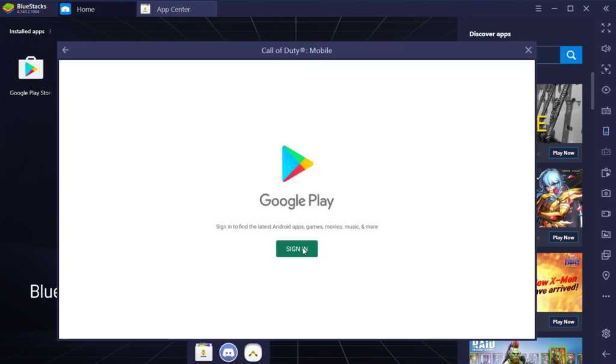616x364 pixels.
Task: Click the Discover apps search field
Action: pos(548,55)
